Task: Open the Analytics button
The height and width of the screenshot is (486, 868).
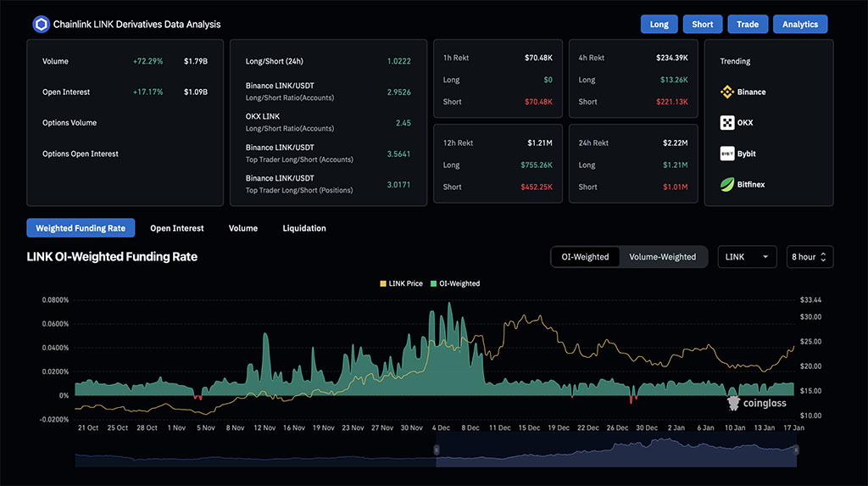Action: click(x=799, y=25)
